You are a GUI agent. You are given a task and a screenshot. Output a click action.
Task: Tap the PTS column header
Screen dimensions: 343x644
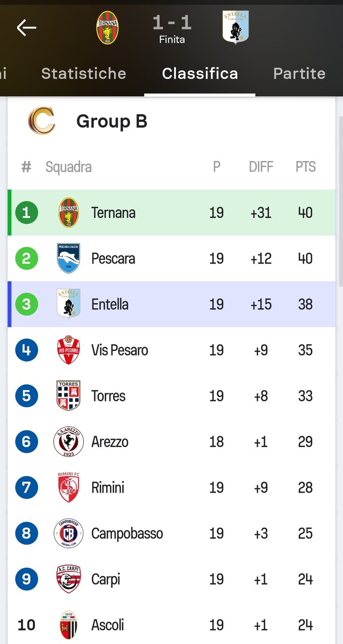305,167
